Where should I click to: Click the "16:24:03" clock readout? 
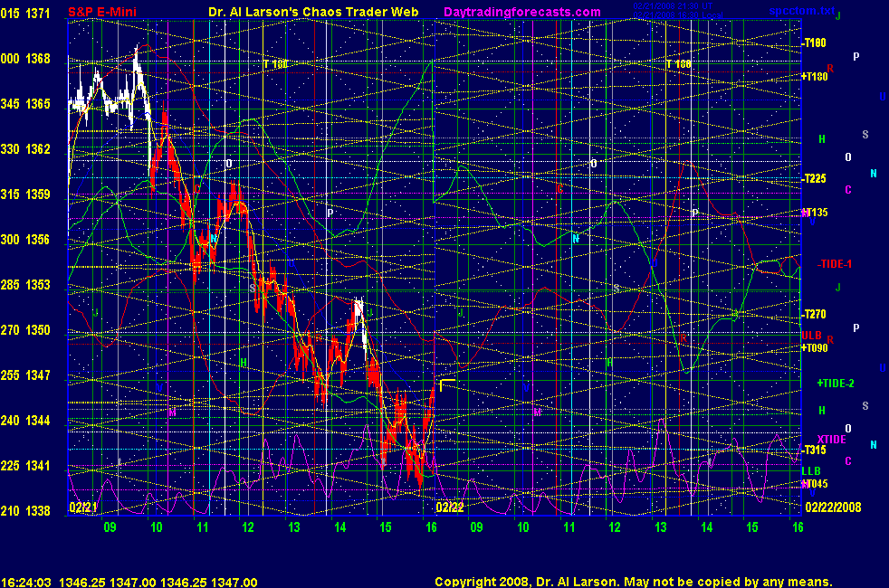click(x=26, y=583)
